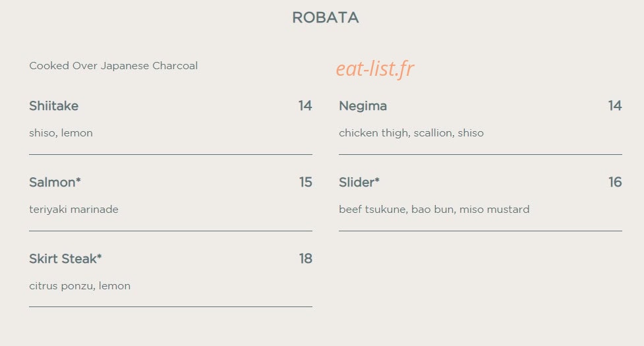Click 'Cooked Over Japanese Charcoal' subtitle
644x346 pixels.
113,66
